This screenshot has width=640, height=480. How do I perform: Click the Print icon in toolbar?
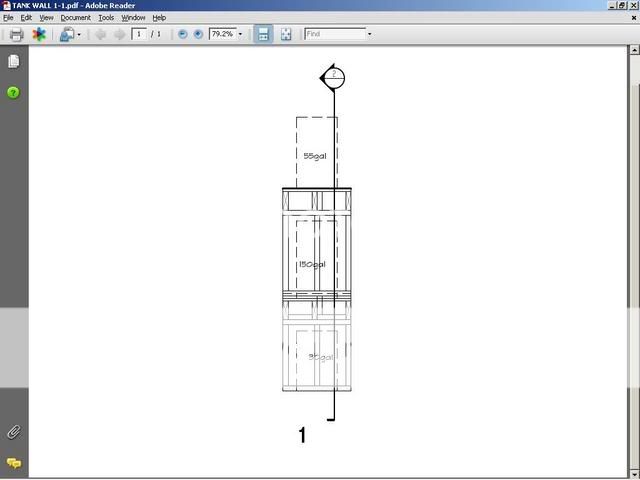point(16,34)
